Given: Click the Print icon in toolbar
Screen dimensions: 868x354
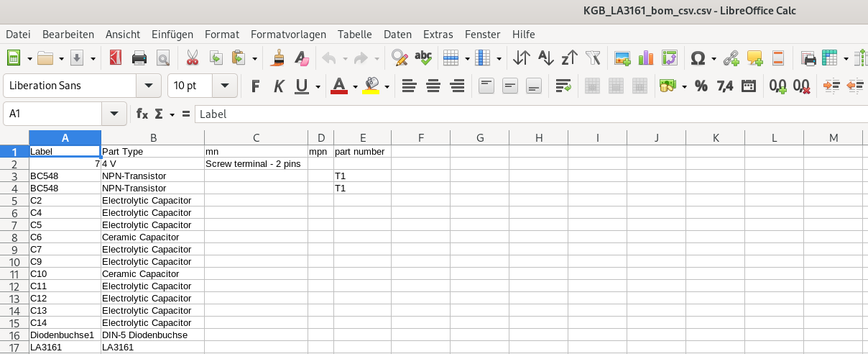Looking at the screenshot, I should (139, 58).
